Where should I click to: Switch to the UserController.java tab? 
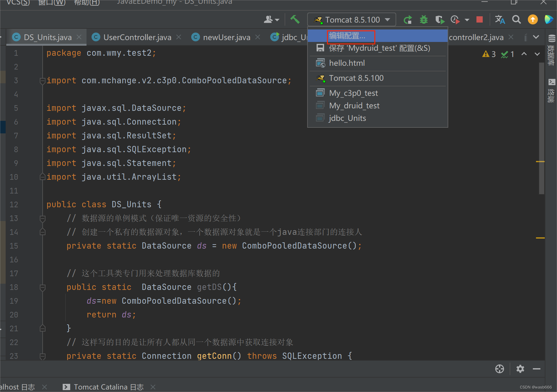point(137,37)
